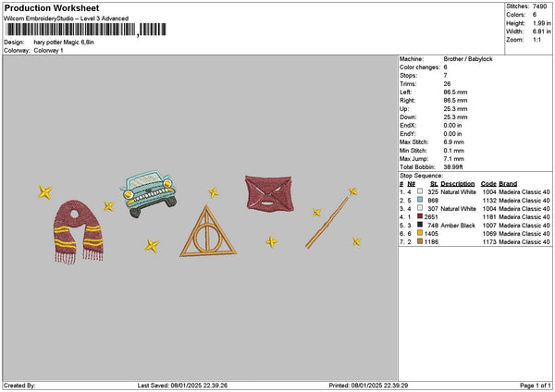This screenshot has height=392, width=555.
Task: Click the Left measurement 86.5 mm
Action: click(x=455, y=92)
